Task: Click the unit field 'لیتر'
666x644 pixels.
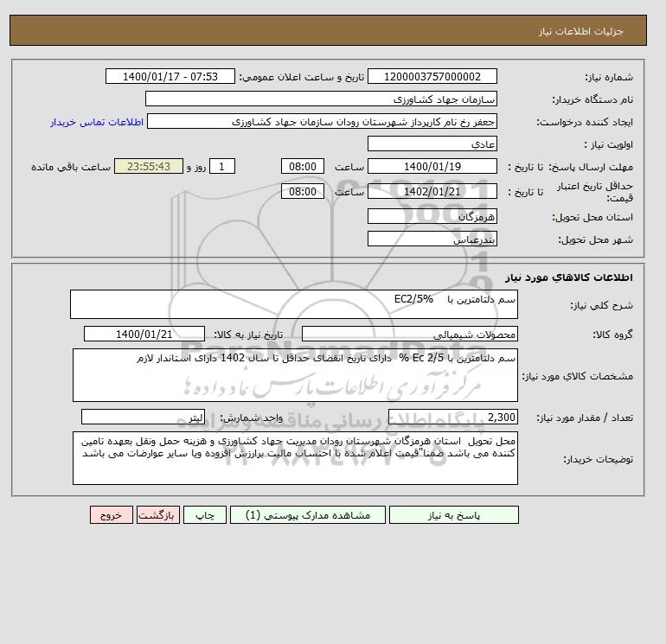Action: (143, 417)
